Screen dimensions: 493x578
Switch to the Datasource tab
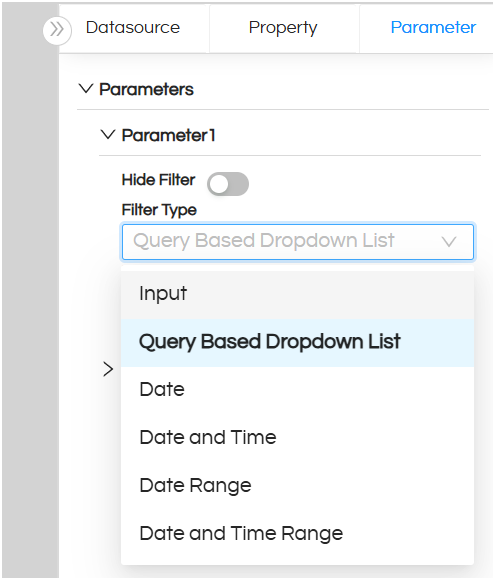coord(133,28)
